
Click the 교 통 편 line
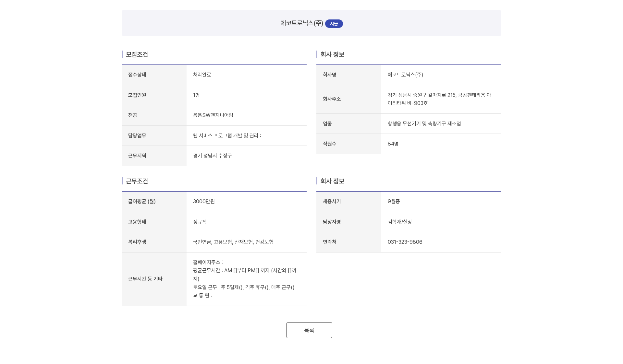coord(202,295)
